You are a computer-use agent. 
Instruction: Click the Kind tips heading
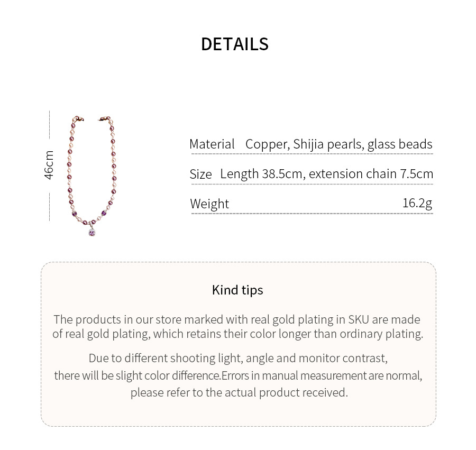coord(237,290)
